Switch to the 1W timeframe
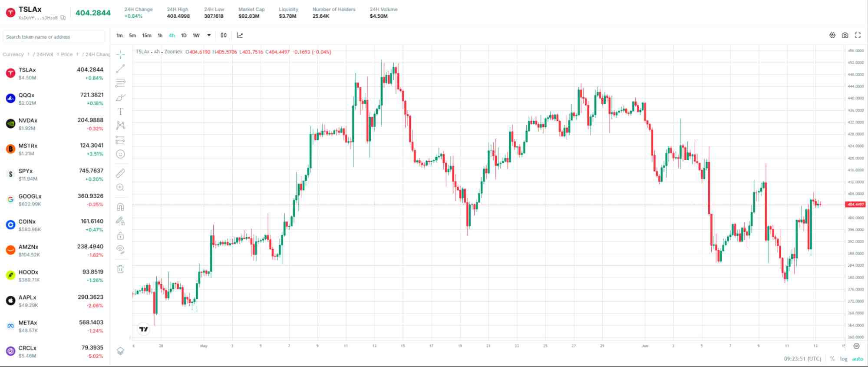 [196, 36]
